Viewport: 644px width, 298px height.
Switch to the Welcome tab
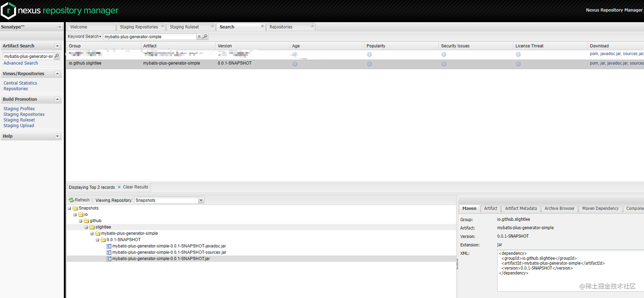coord(91,27)
